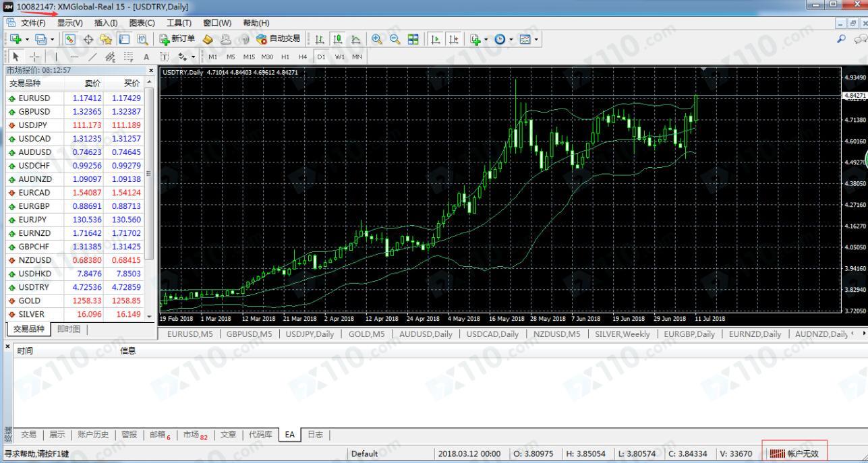Switch to candlestick chart mode
Viewport: 868px width, 463px height.
click(x=338, y=39)
